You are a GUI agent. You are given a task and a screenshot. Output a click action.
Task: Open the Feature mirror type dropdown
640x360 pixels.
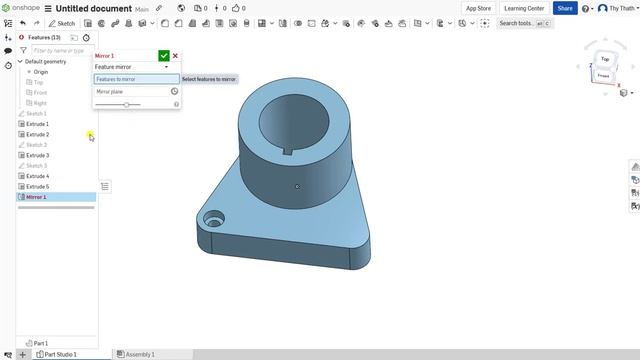[x=132, y=67]
